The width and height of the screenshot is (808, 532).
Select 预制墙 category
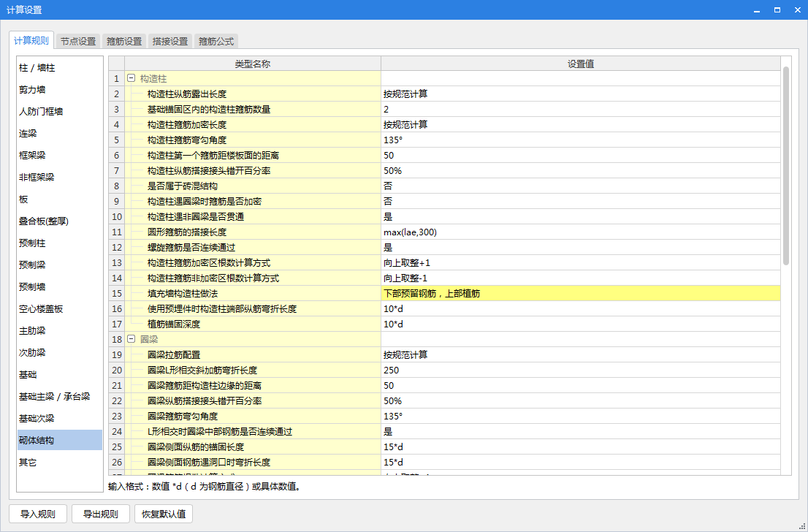[60, 287]
